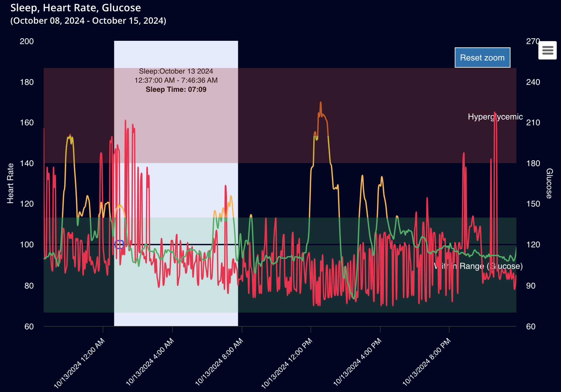Click the 10/13/2024 12:00 PM axis label
Image resolution: width=561 pixels, height=392 pixels.
click(287, 363)
